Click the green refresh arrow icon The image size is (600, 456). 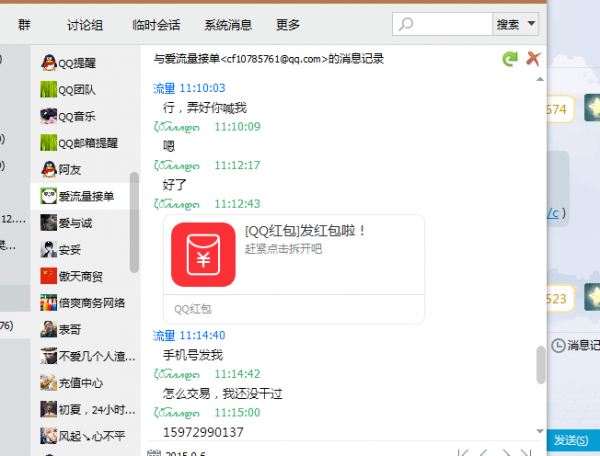click(x=510, y=59)
